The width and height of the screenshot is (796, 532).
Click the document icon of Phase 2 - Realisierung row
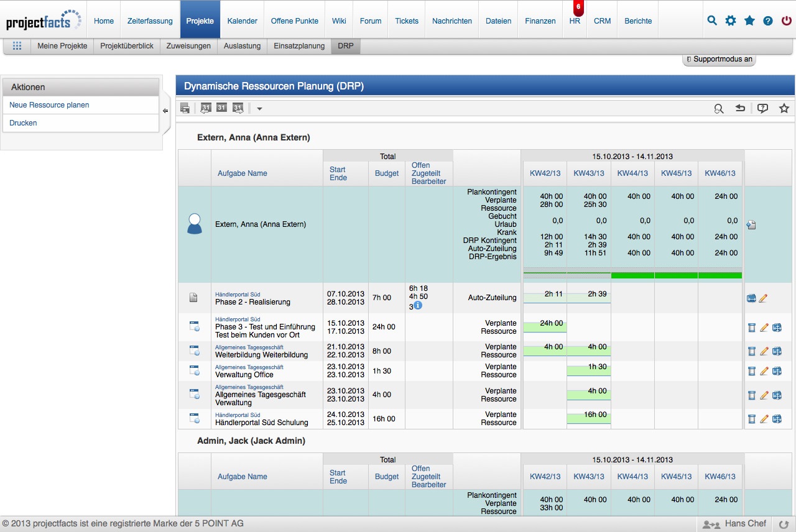click(193, 298)
